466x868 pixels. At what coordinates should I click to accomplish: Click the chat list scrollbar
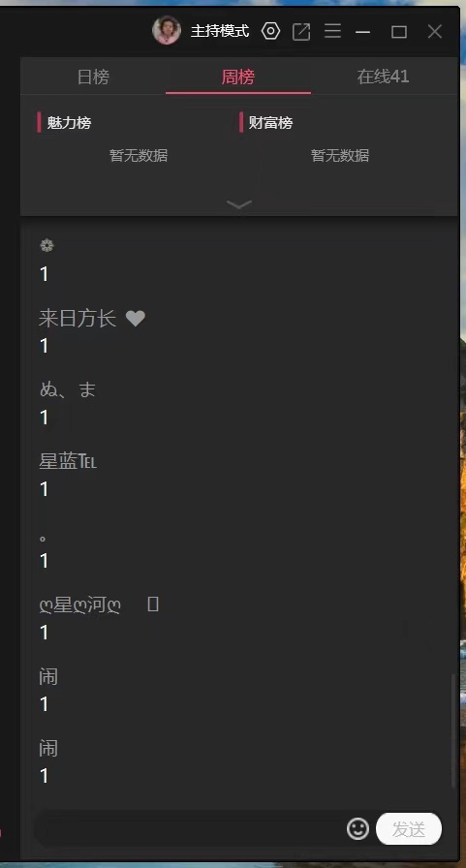[x=453, y=730]
